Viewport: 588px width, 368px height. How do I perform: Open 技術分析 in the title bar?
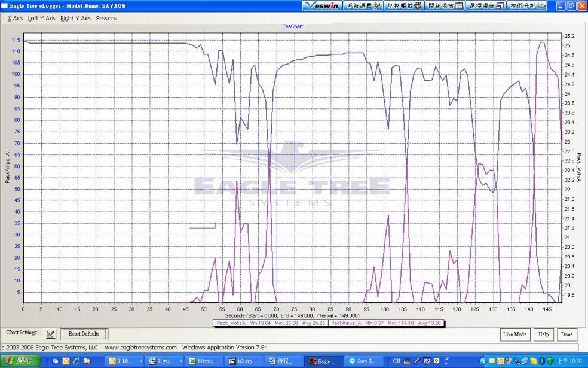527,5
